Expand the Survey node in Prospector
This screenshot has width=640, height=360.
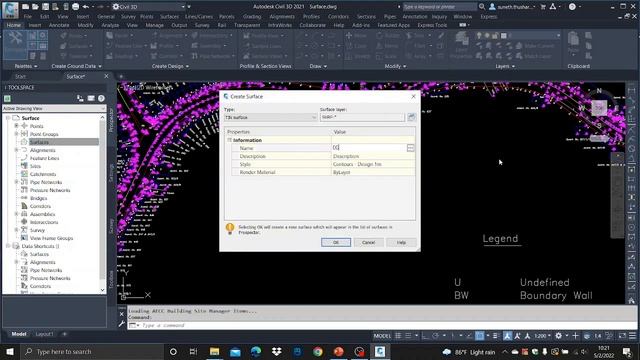click(16, 230)
